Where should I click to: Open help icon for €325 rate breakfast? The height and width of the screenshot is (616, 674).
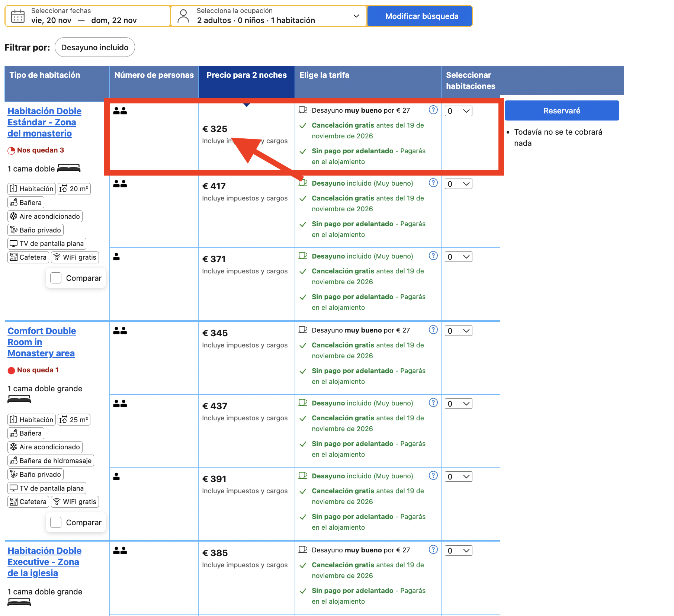click(433, 110)
